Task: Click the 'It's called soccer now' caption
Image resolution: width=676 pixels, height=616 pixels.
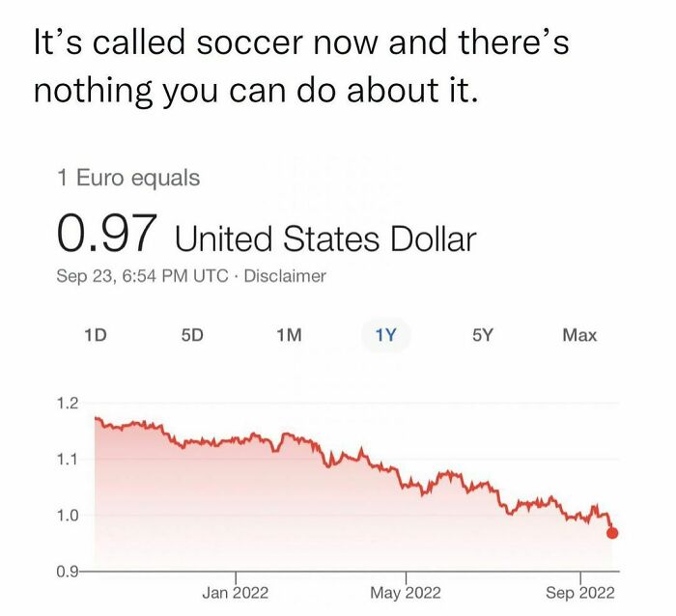Action: [x=299, y=66]
